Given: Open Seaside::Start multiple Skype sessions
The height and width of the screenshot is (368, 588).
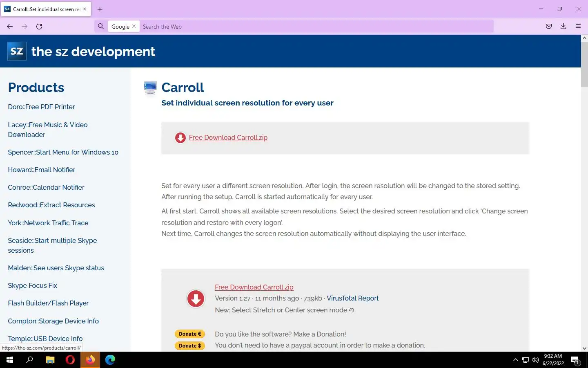Looking at the screenshot, I should [52, 245].
